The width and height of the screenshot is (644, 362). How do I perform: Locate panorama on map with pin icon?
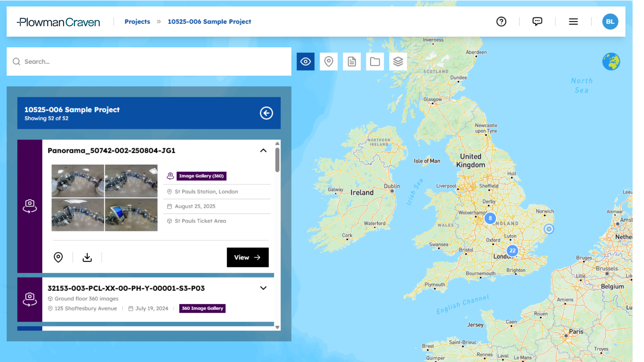58,257
